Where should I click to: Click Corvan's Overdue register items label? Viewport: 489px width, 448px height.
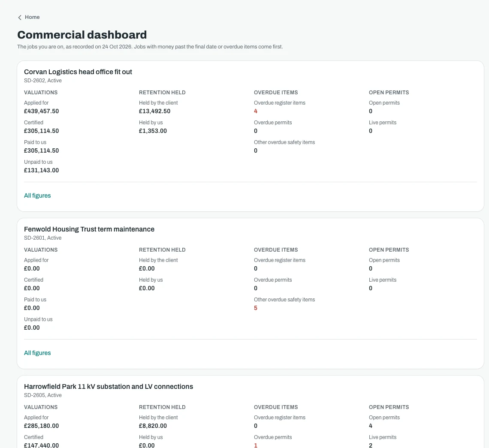(x=280, y=103)
